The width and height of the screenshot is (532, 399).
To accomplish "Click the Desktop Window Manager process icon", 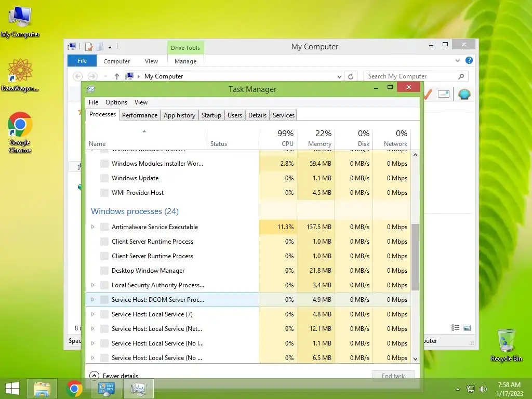I will (104, 271).
